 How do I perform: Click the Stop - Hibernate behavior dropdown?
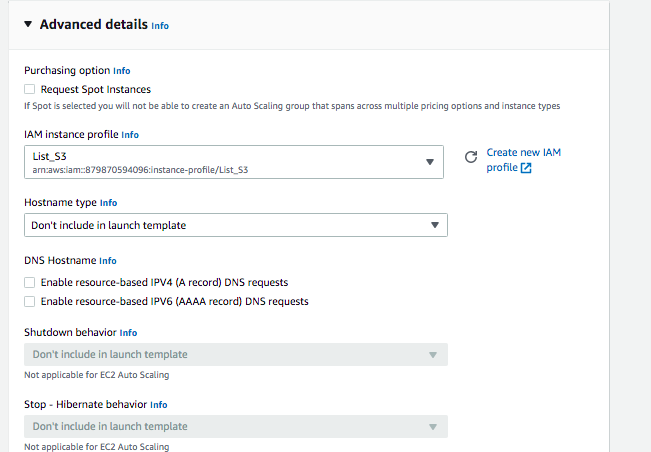[234, 426]
